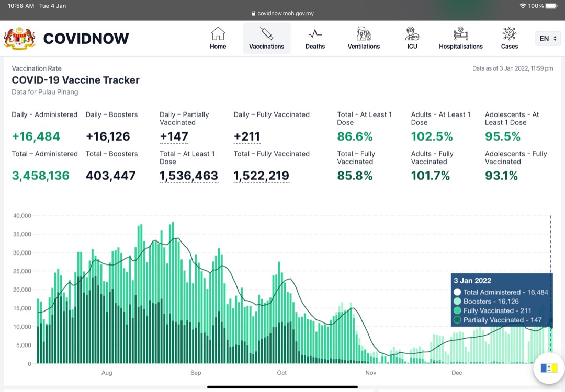The image size is (565, 392).
Task: Click the ICU tab label
Action: [412, 47]
